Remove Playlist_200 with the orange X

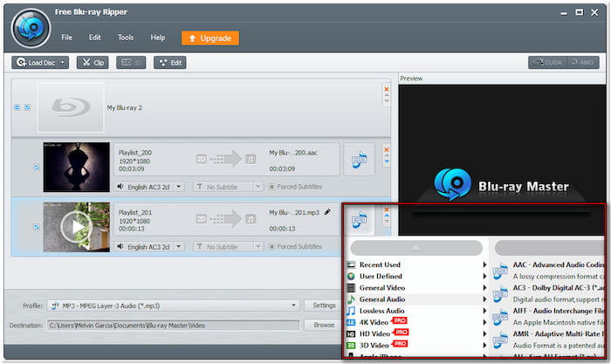(x=387, y=149)
